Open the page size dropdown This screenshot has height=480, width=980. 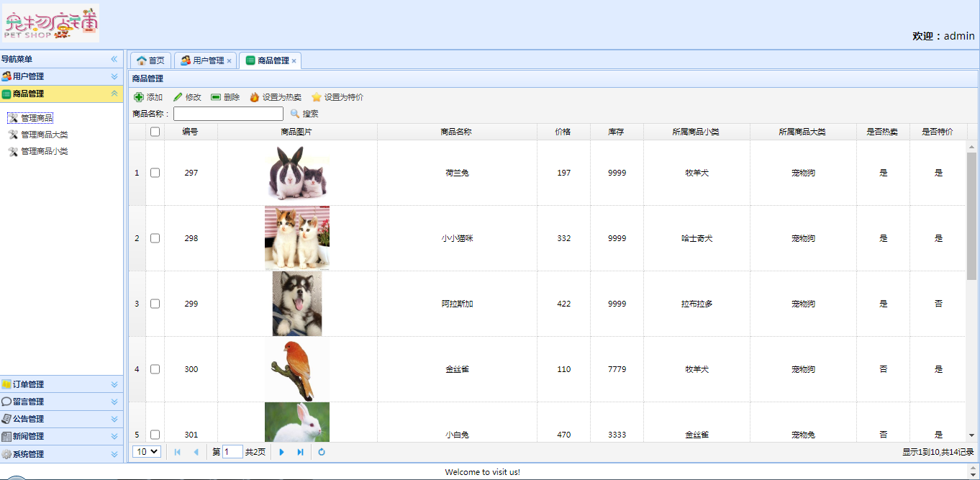[x=148, y=452]
